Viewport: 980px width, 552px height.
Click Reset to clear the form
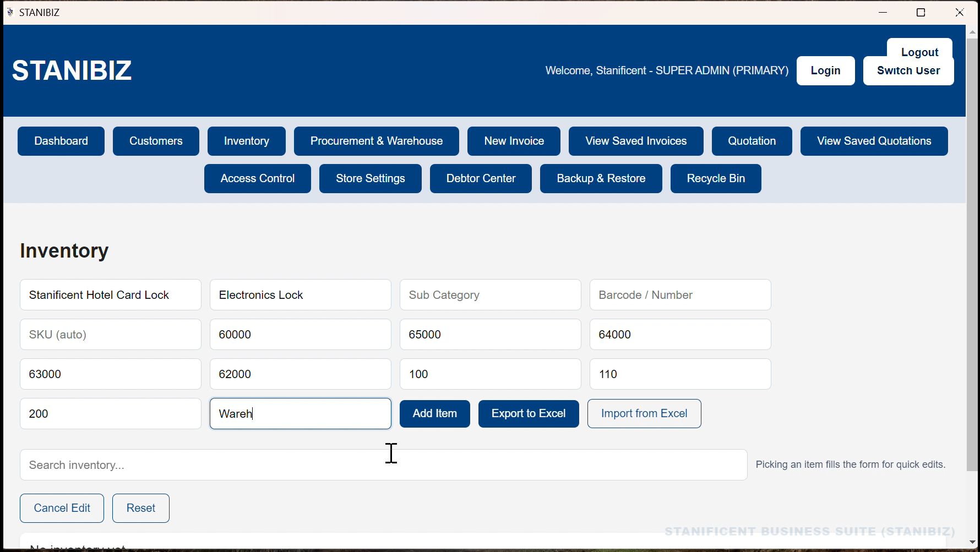[x=140, y=508]
